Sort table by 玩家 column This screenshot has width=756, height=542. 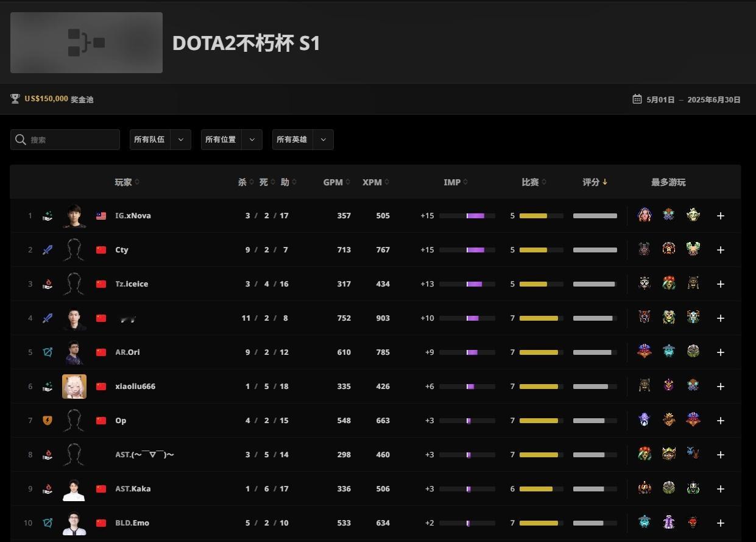coord(127,182)
